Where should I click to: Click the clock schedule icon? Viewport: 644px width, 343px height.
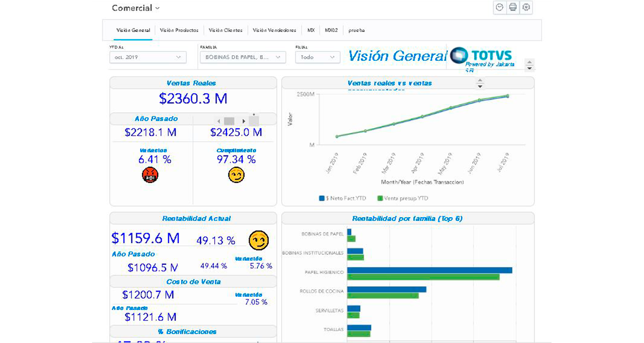coord(499,8)
